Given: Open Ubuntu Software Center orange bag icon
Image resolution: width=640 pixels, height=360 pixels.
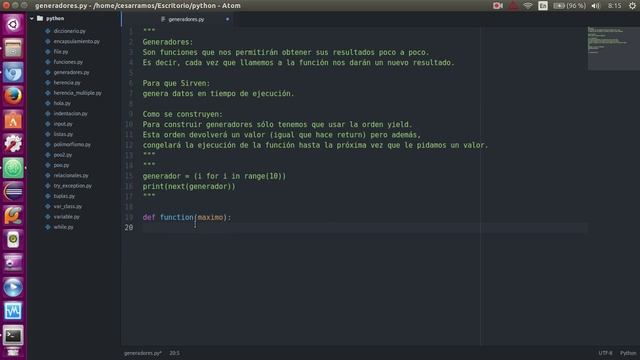Looking at the screenshot, I should (13, 120).
